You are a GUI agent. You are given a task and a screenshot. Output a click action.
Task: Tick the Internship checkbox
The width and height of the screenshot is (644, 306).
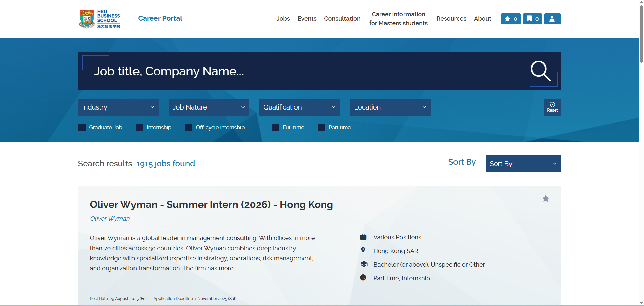[x=140, y=128]
